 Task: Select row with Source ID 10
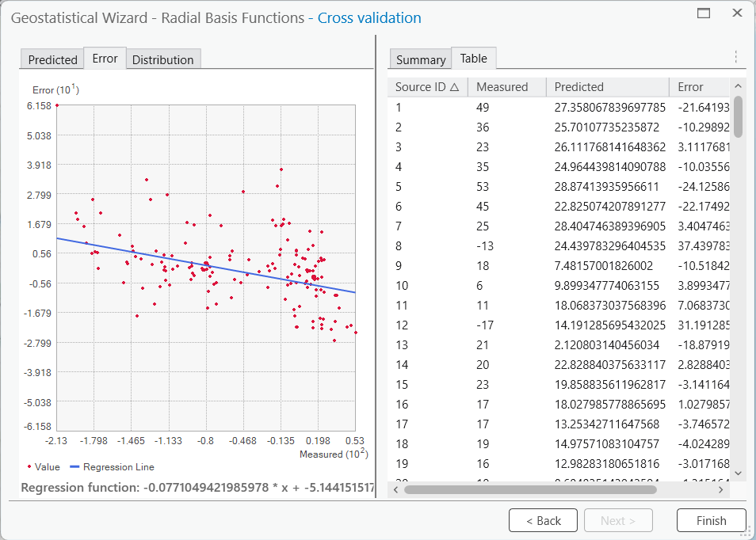point(559,285)
